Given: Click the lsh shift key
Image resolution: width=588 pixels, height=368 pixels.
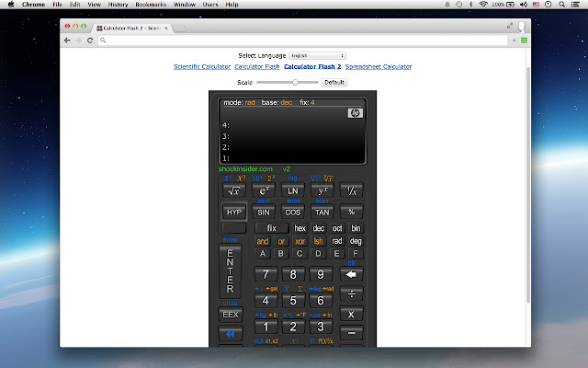Looking at the screenshot, I should tap(319, 241).
